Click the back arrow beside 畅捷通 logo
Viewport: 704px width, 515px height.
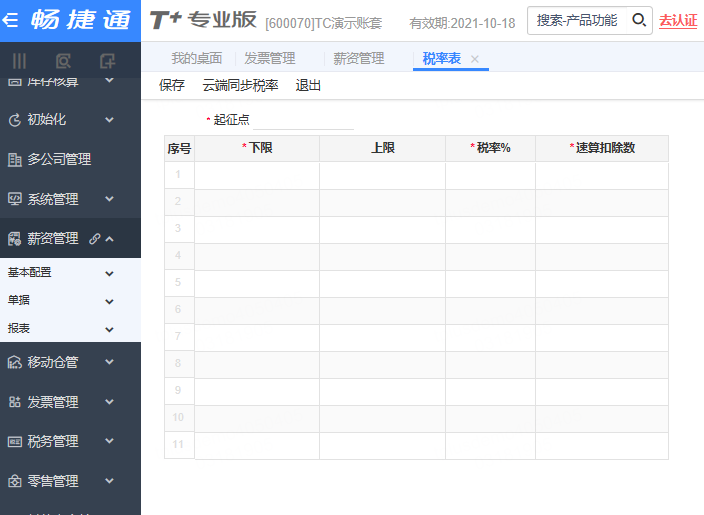click(10, 20)
